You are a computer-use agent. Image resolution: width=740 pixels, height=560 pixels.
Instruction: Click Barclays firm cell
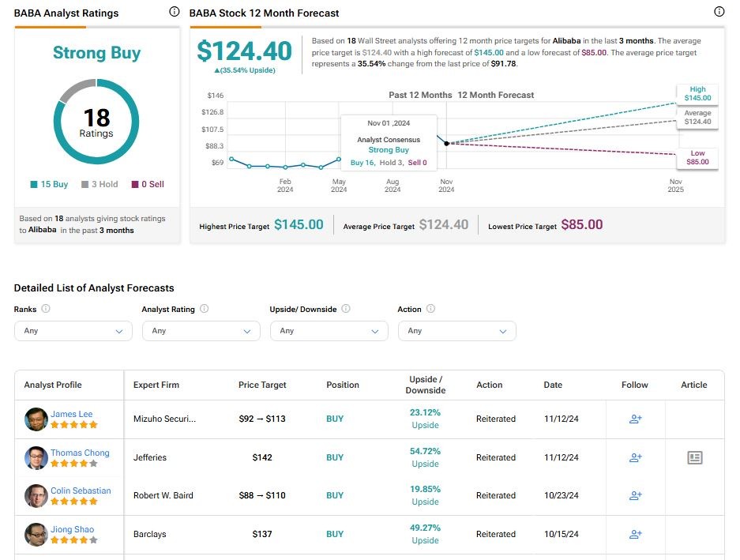(x=149, y=535)
